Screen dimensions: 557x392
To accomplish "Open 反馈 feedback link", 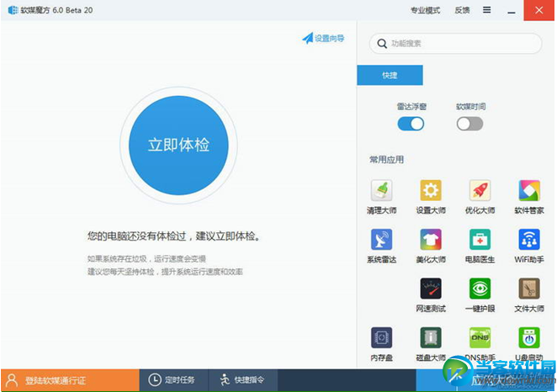I will click(x=462, y=10).
